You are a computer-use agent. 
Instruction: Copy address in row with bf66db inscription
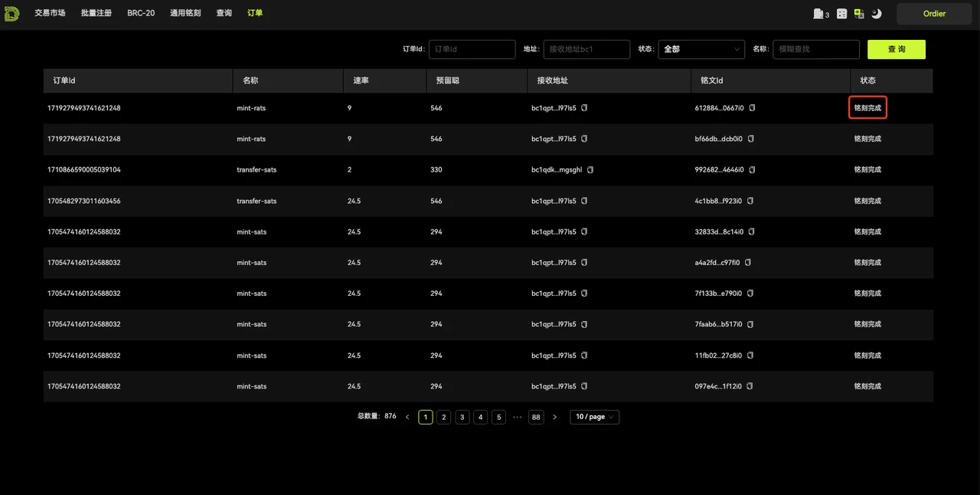click(584, 139)
